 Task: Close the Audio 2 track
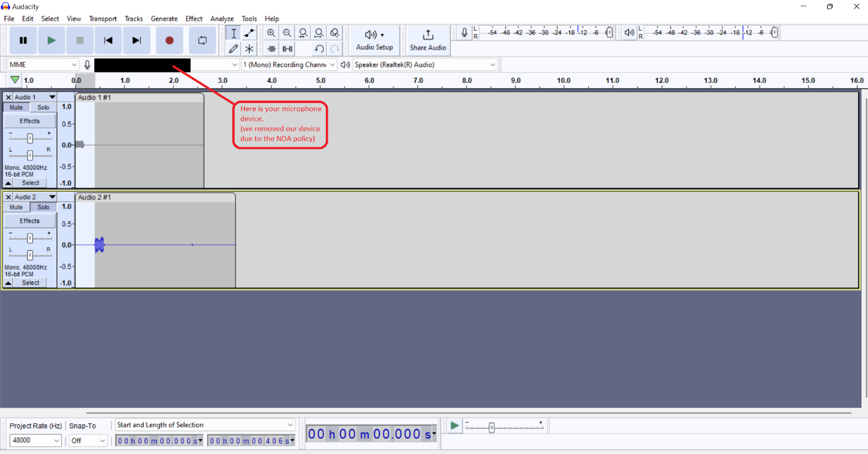8,197
